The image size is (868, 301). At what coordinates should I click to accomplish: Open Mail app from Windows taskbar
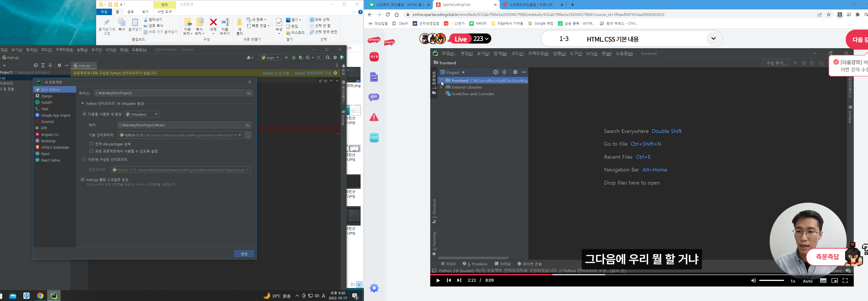[x=13, y=296]
